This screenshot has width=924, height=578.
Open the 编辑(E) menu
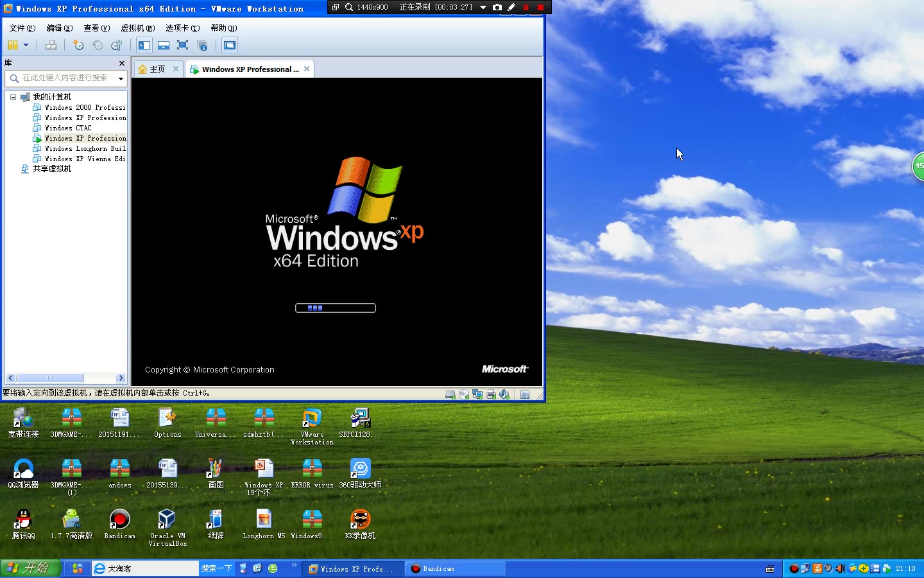tap(60, 28)
